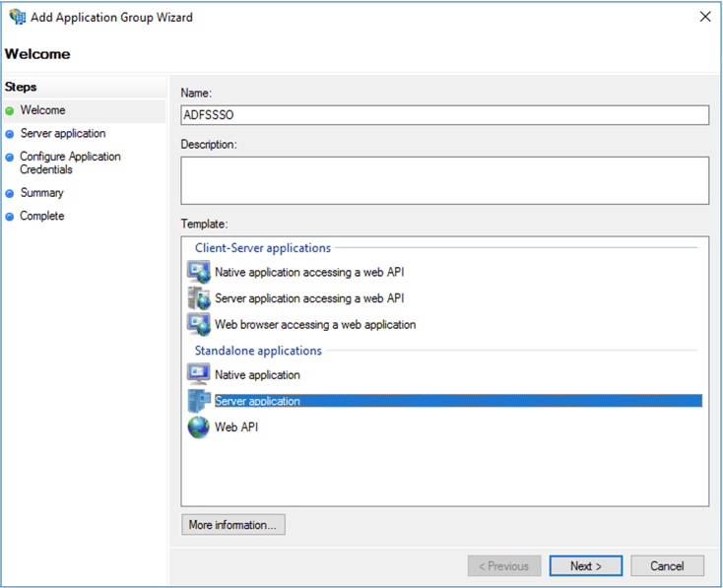Select Native application accessing a web API text

[x=309, y=272]
